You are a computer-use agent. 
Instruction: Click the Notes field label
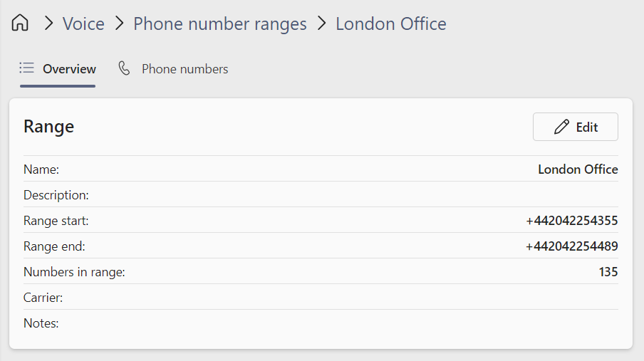tap(41, 323)
